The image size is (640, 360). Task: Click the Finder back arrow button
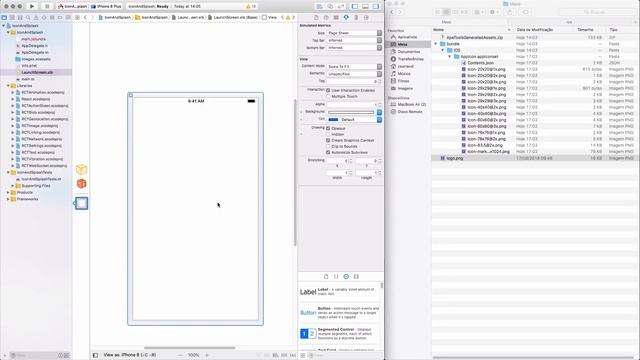(x=392, y=12)
